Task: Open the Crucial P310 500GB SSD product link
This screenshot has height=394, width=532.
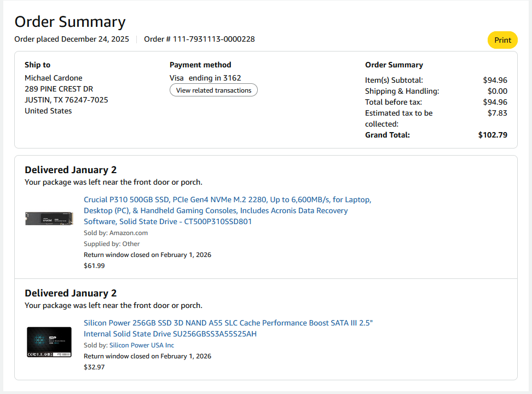Action: tap(227, 210)
